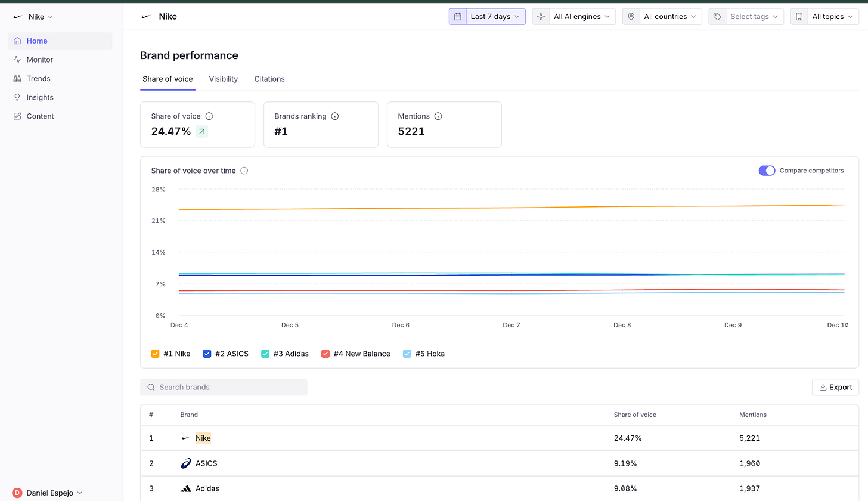The height and width of the screenshot is (501, 868).
Task: Click the Mentions 5221 card
Action: (x=444, y=124)
